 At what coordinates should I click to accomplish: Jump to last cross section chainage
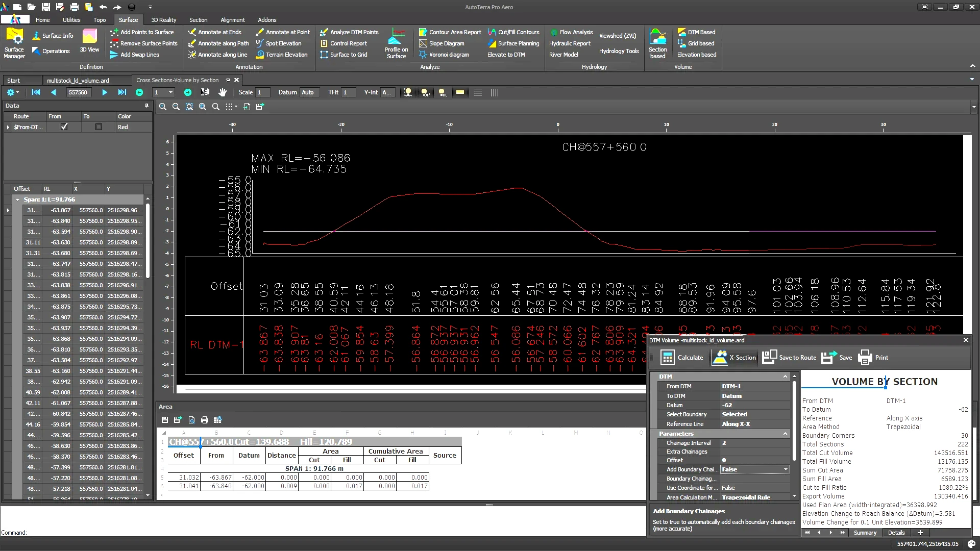pyautogui.click(x=122, y=92)
